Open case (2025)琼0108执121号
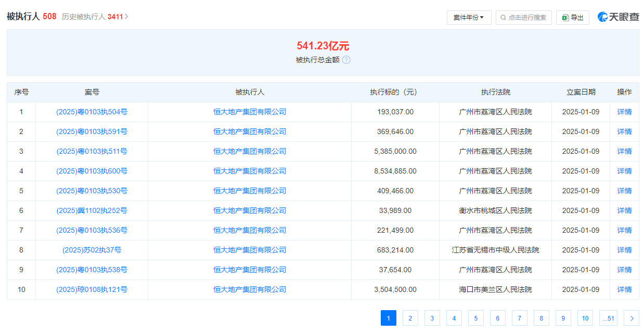The width and height of the screenshot is (644, 333). point(92,289)
